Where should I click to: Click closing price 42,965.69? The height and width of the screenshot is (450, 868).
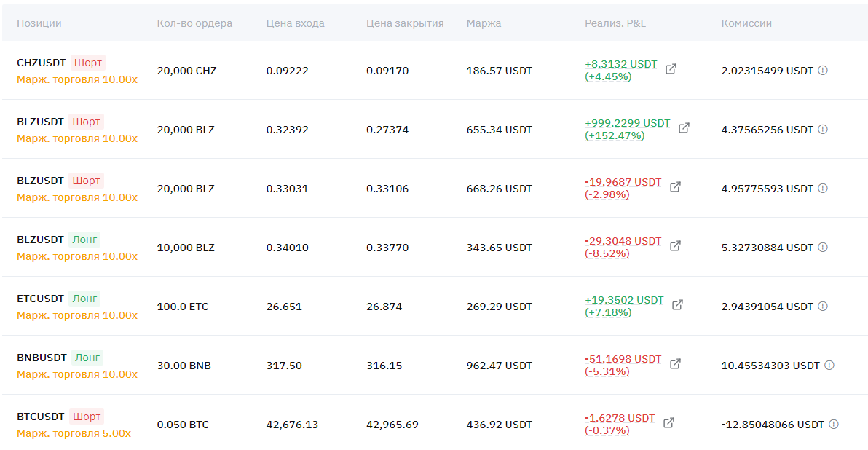[392, 425]
